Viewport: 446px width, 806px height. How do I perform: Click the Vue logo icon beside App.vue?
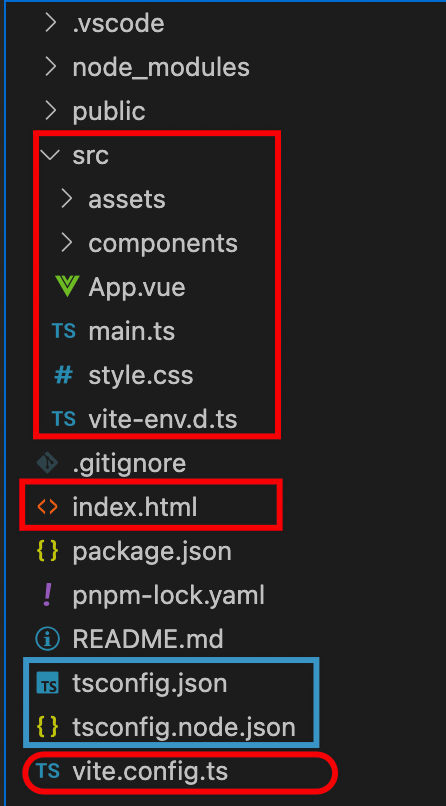[66, 287]
